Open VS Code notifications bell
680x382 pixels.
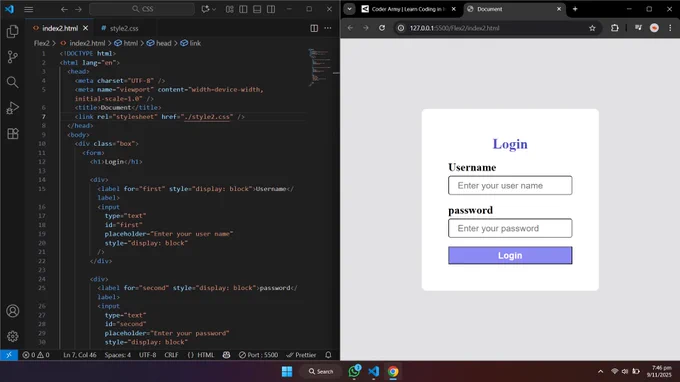click(328, 355)
